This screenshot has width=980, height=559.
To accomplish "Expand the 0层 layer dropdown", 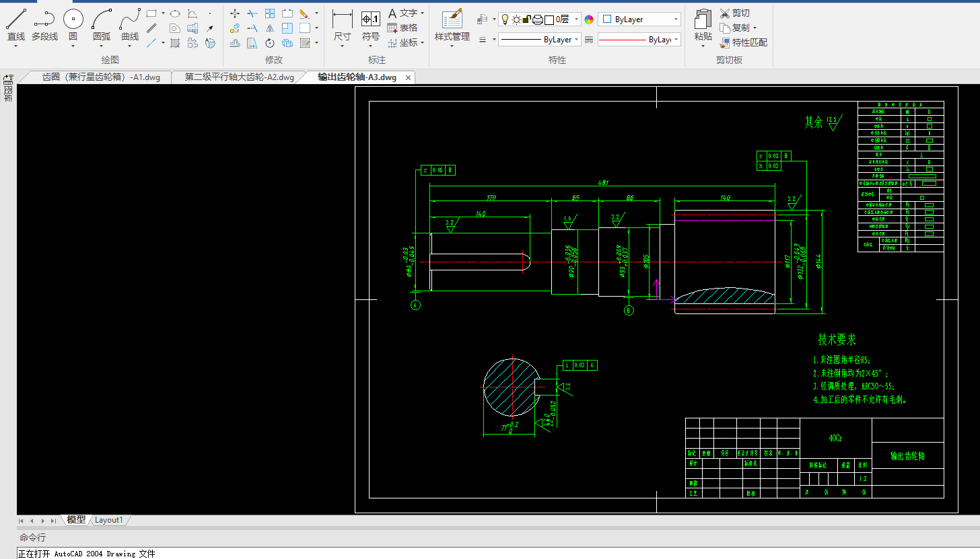I will coord(577,20).
